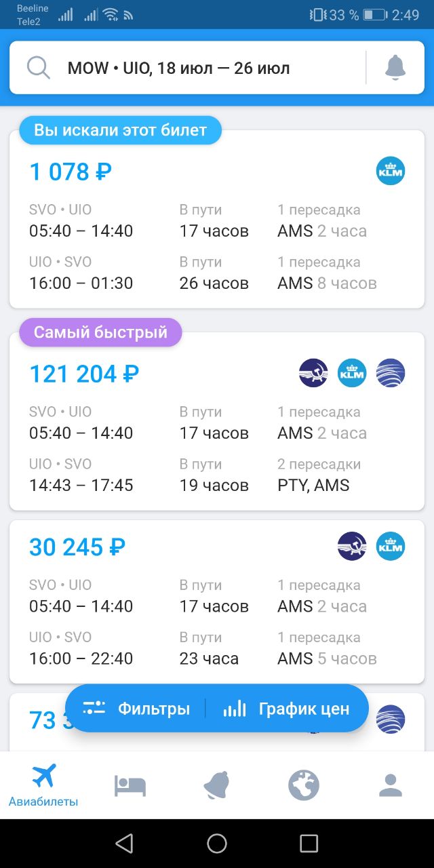Open the profile tab in the bottom bar

(x=390, y=785)
